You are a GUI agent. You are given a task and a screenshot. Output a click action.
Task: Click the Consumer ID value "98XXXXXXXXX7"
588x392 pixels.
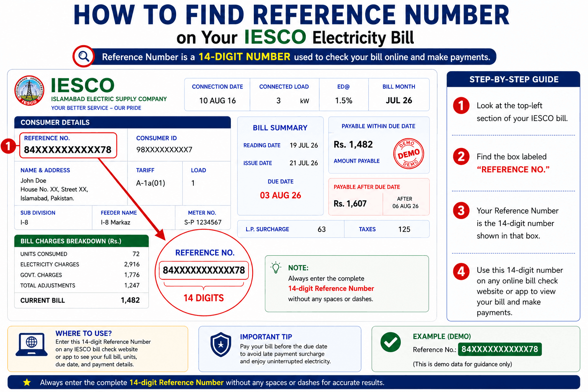164,150
